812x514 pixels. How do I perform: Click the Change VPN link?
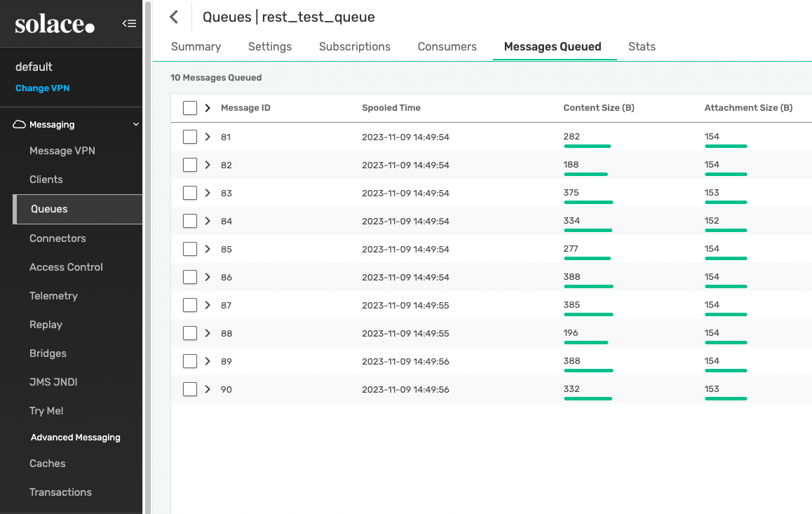coord(42,88)
